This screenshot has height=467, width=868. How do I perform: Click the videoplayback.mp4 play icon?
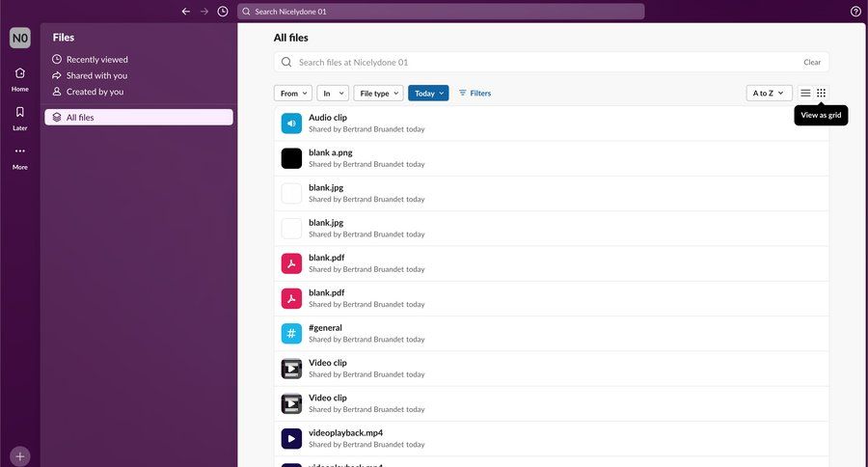291,438
